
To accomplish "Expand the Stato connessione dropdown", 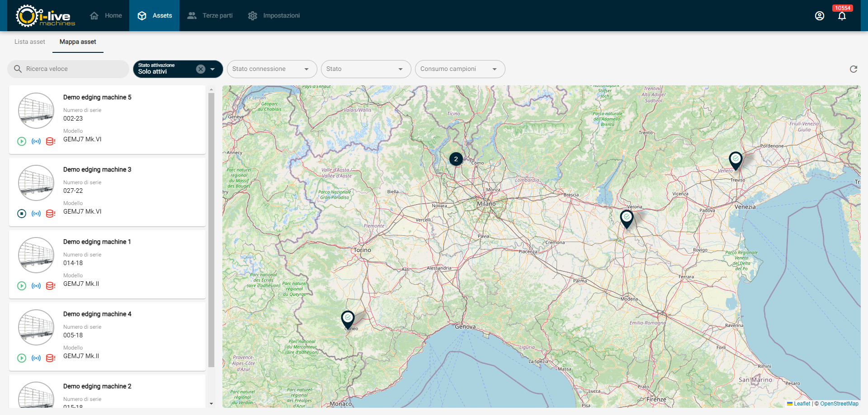I will point(271,69).
